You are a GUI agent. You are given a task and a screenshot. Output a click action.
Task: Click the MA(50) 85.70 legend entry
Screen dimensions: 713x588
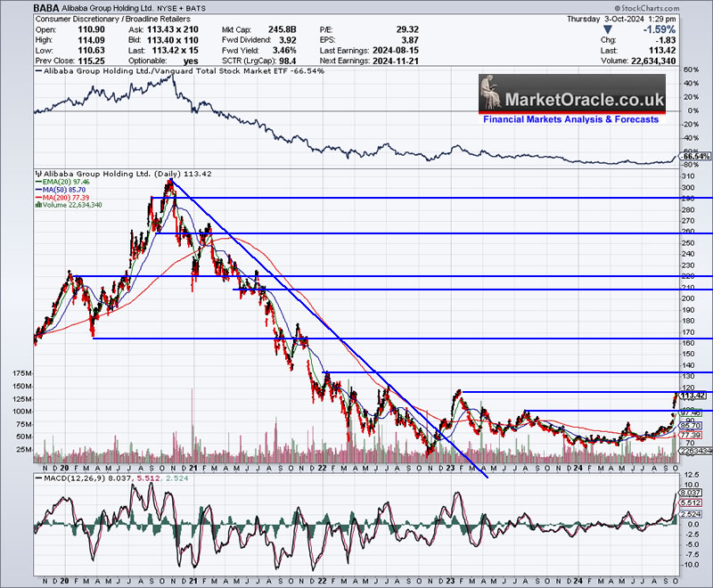click(x=61, y=190)
